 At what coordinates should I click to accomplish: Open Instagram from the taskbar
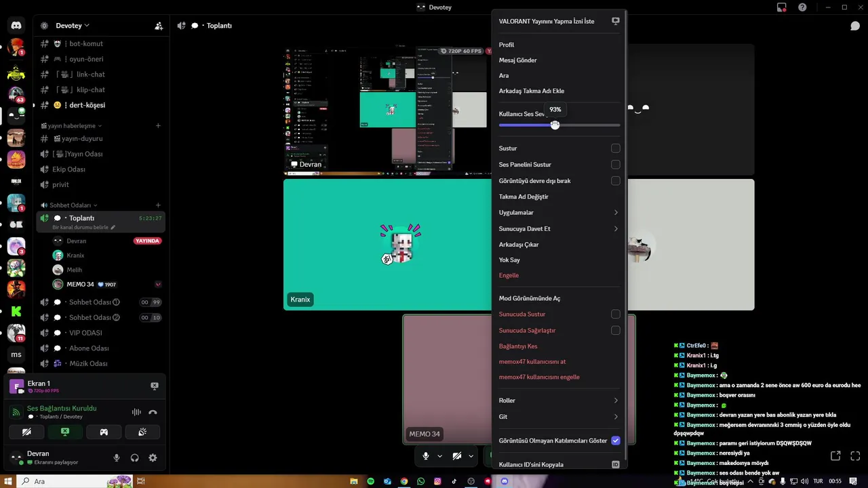point(437,481)
